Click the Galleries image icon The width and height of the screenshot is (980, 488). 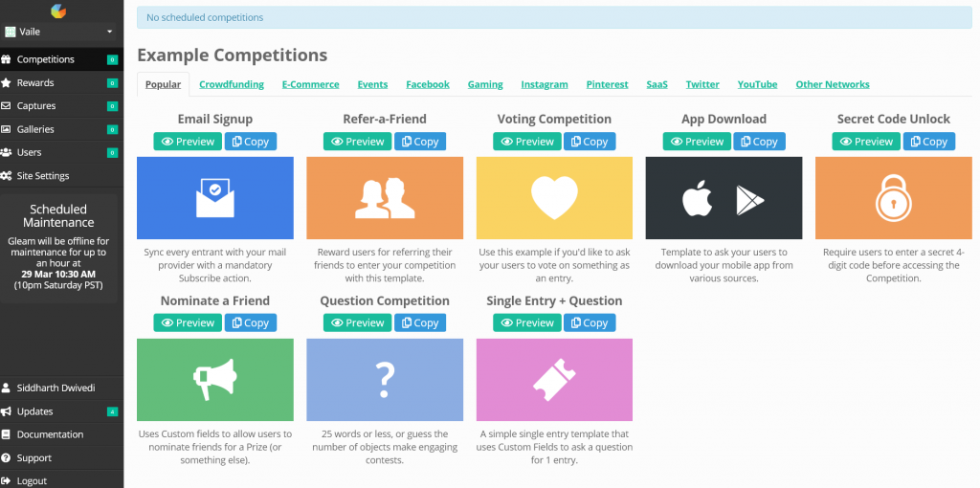click(6, 129)
